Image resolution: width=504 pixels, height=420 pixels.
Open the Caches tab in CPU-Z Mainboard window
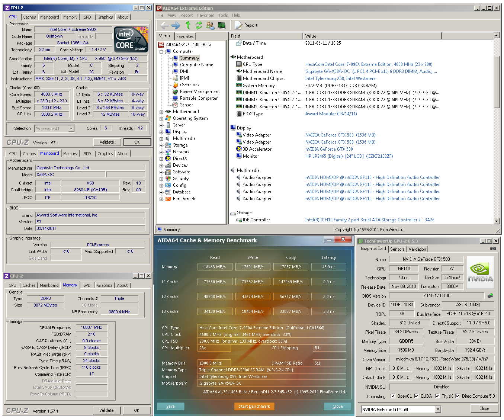(x=29, y=154)
